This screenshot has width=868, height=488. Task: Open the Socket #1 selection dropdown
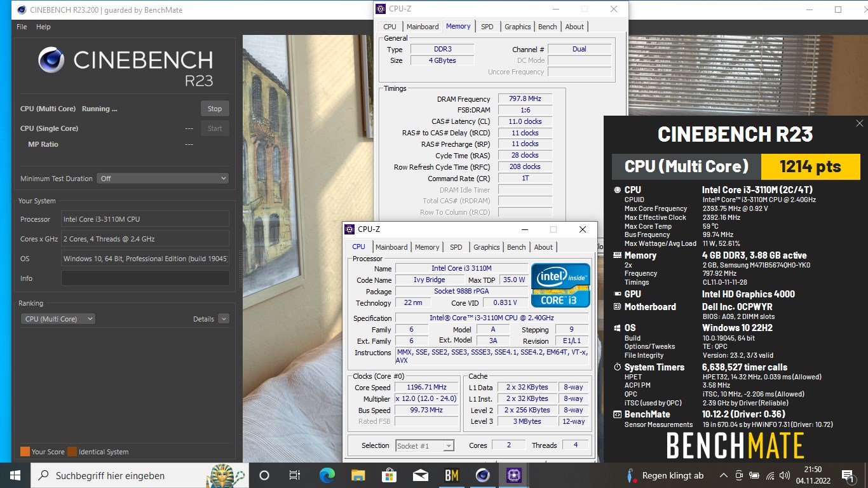[424, 445]
